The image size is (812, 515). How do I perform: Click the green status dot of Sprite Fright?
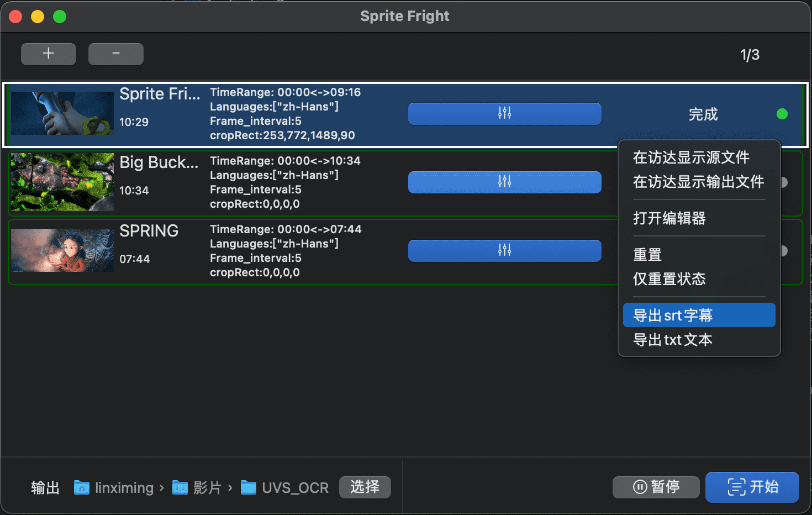pyautogui.click(x=782, y=114)
